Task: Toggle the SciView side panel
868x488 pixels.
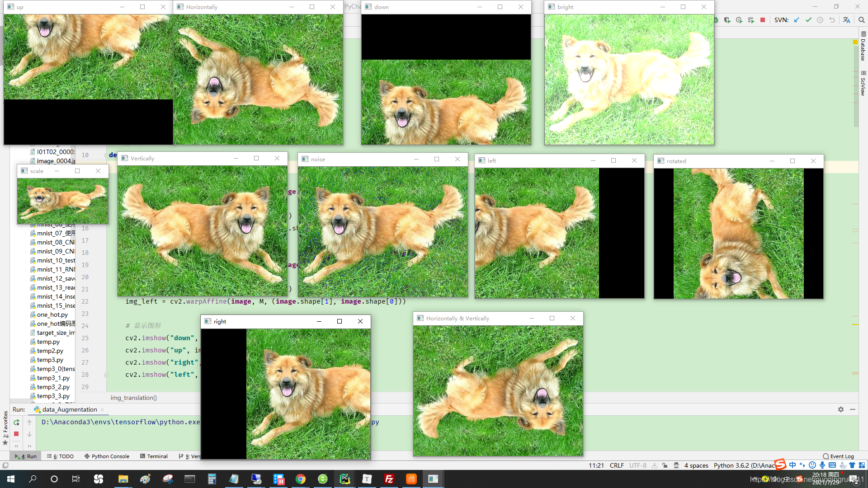Action: (x=863, y=83)
